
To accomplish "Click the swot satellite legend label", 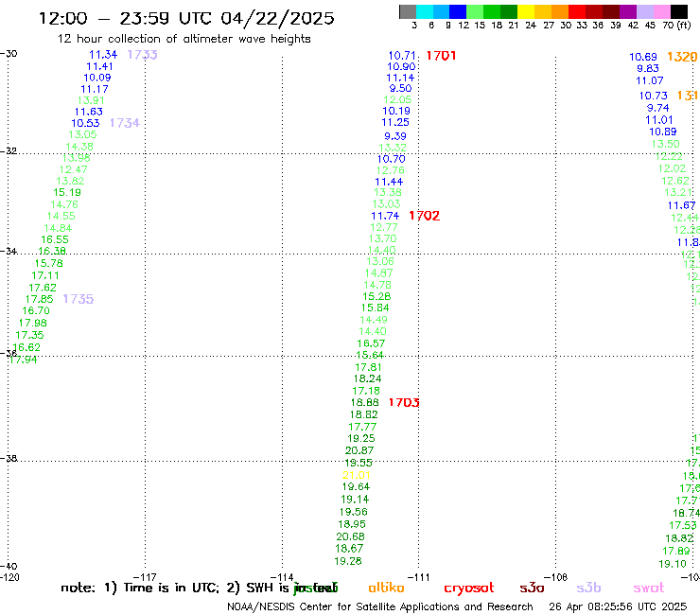I will tap(648, 589).
